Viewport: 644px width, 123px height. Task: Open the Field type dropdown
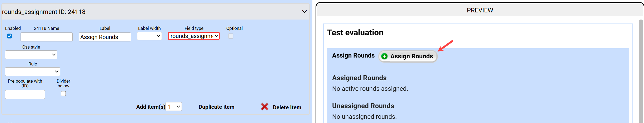[x=194, y=36]
